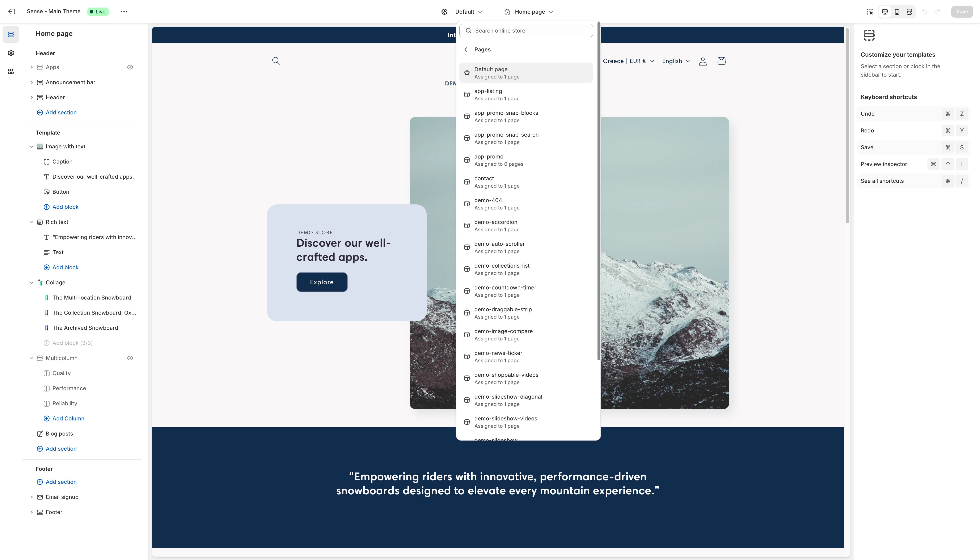Click the star icon of Default page
Image resolution: width=980 pixels, height=560 pixels.
point(467,73)
